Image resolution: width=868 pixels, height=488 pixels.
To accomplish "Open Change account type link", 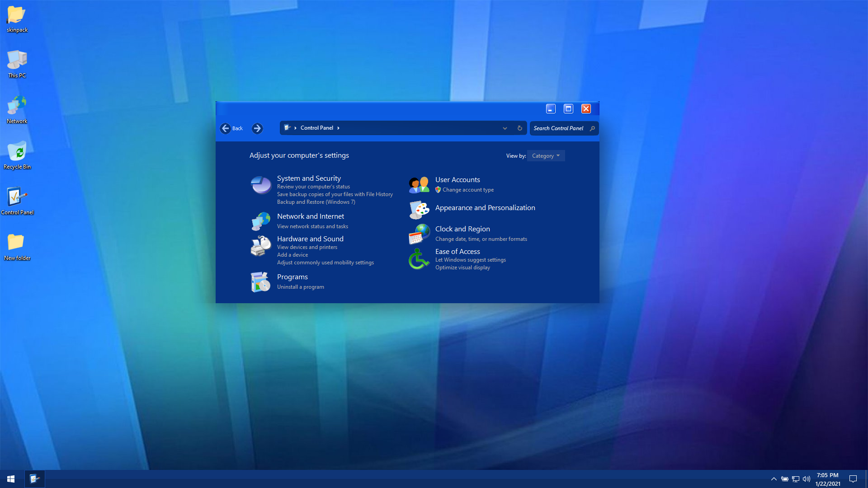I will 468,190.
